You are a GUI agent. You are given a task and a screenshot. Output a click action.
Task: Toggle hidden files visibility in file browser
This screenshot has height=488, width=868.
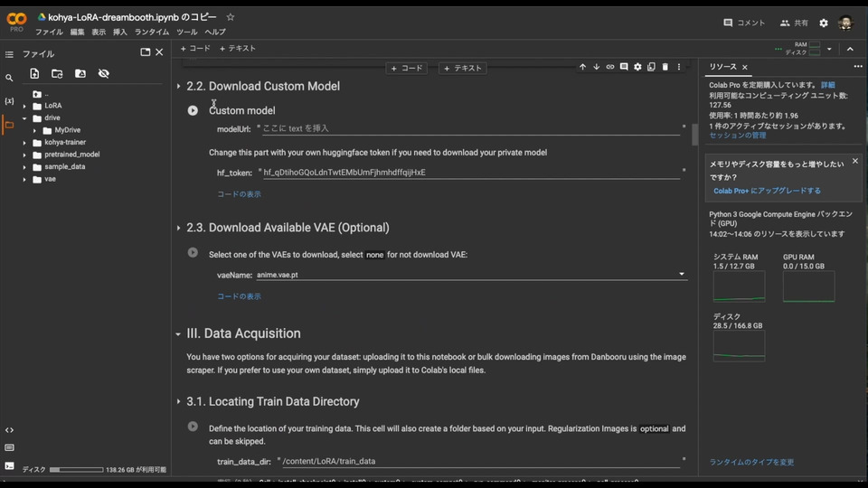(103, 73)
